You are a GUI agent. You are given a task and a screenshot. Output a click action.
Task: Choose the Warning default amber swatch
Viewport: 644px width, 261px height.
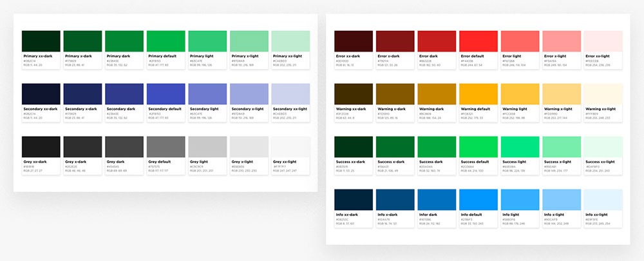478,94
